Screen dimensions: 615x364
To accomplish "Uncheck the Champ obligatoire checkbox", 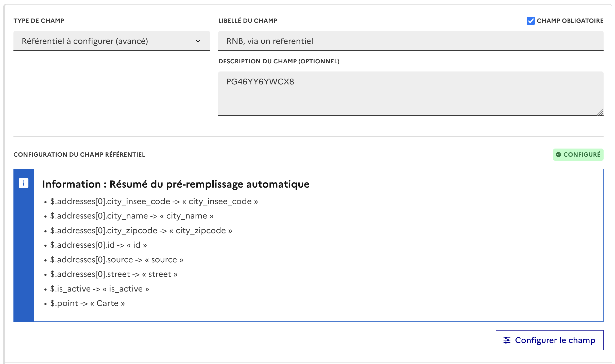I will coord(531,21).
